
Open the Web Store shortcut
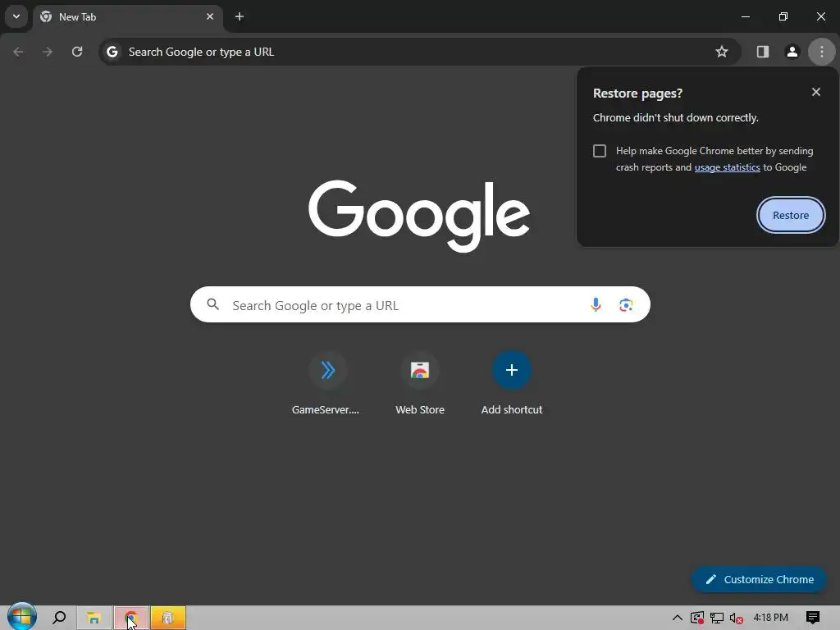tap(420, 384)
